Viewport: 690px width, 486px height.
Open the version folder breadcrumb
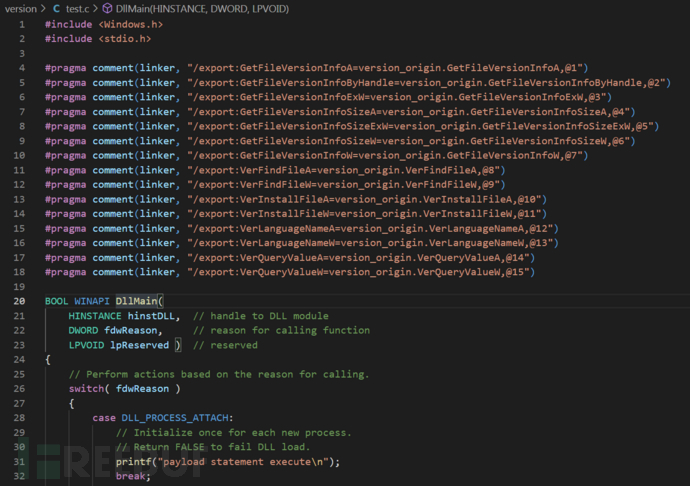pyautogui.click(x=20, y=8)
